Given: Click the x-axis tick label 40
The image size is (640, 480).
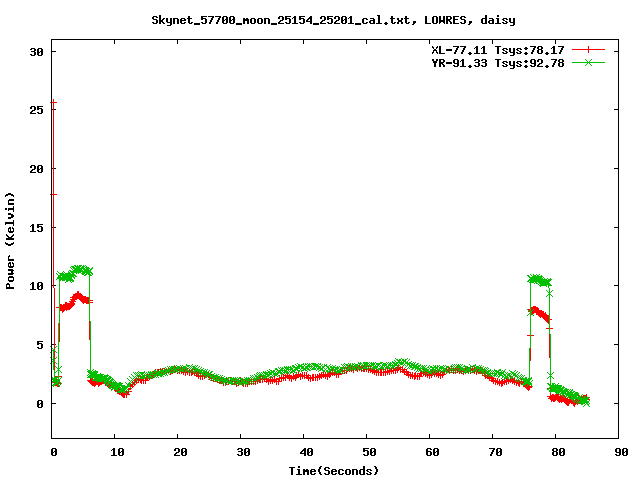Looking at the screenshot, I should click(x=306, y=452).
